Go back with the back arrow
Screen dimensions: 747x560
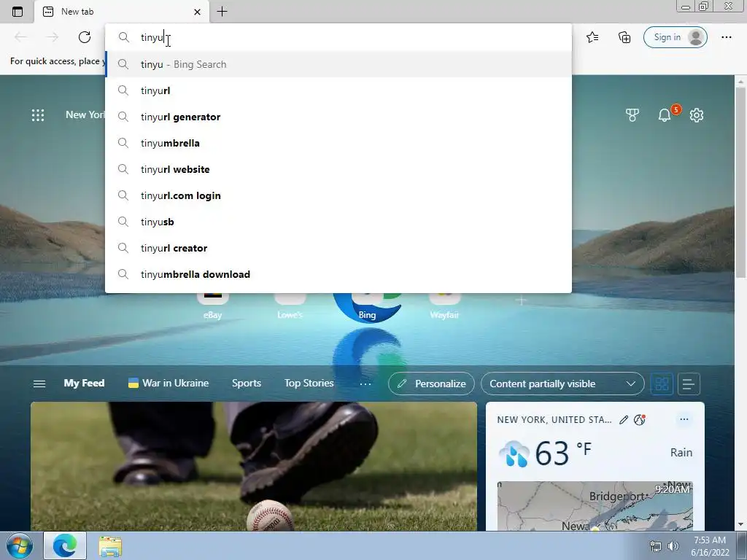pos(20,37)
